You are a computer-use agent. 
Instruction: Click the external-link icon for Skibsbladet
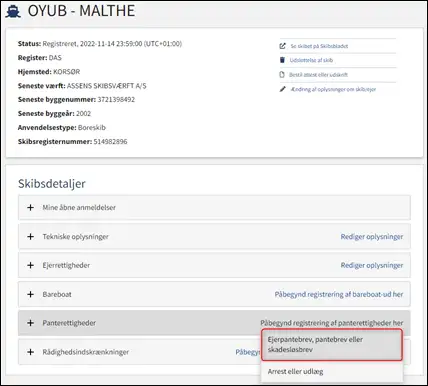[283, 46]
